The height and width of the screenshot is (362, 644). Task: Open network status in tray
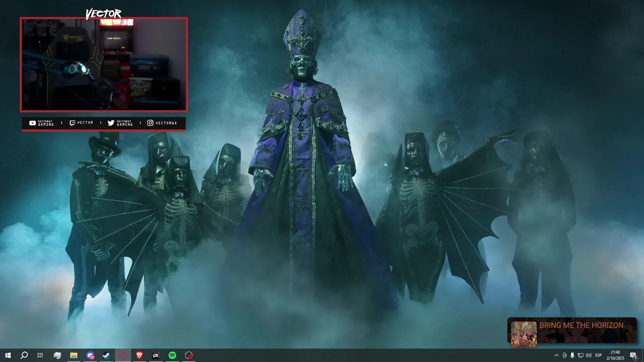[580, 355]
